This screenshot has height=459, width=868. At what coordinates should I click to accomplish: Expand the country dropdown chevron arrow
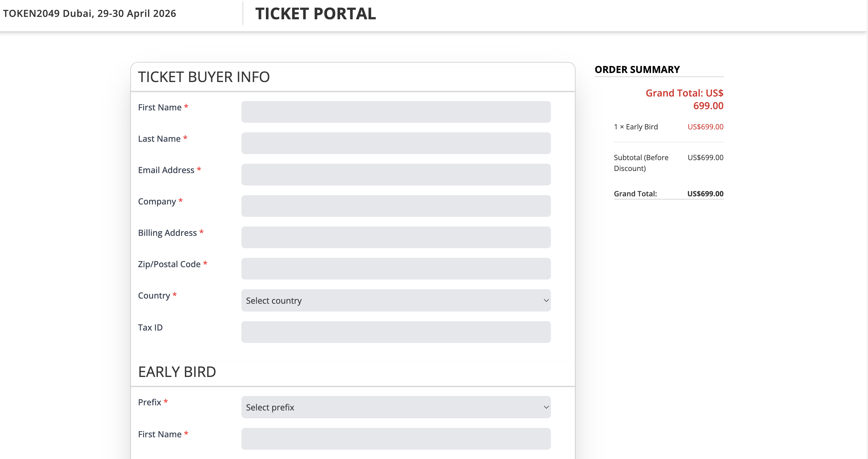point(546,300)
